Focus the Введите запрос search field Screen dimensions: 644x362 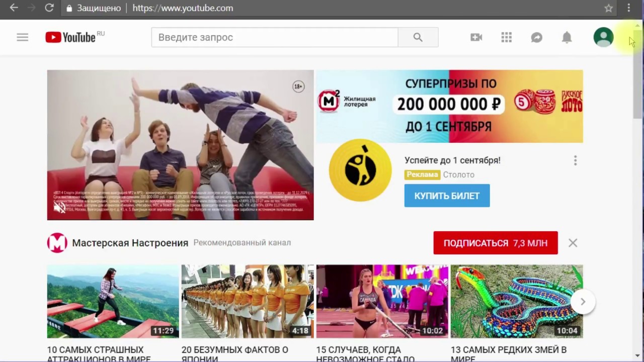click(x=275, y=37)
